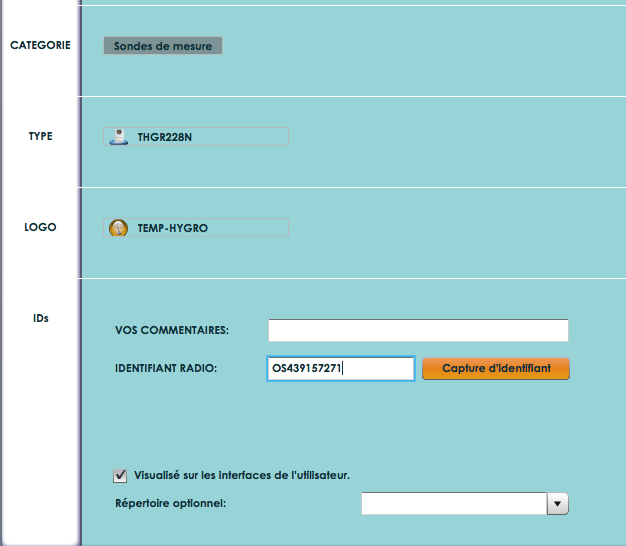
Task: Select the TYPE section in sidebar
Action: point(40,136)
